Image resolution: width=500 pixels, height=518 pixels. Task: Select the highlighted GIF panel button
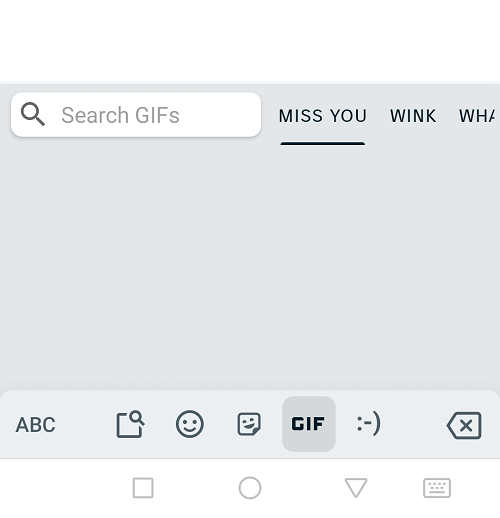click(x=309, y=424)
